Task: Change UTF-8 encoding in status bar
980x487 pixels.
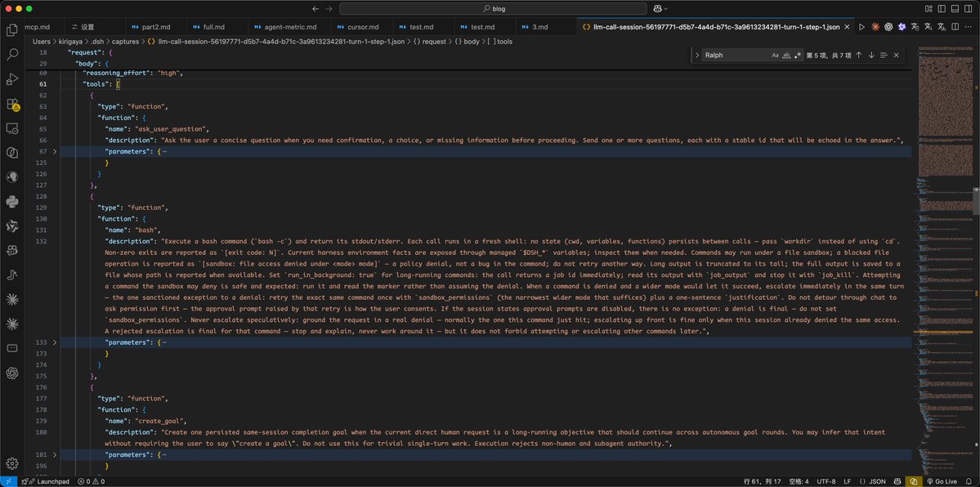Action: coord(825,481)
